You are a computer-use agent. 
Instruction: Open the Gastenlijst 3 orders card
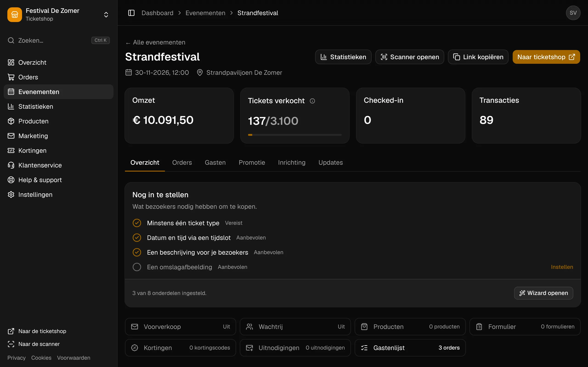(410, 348)
